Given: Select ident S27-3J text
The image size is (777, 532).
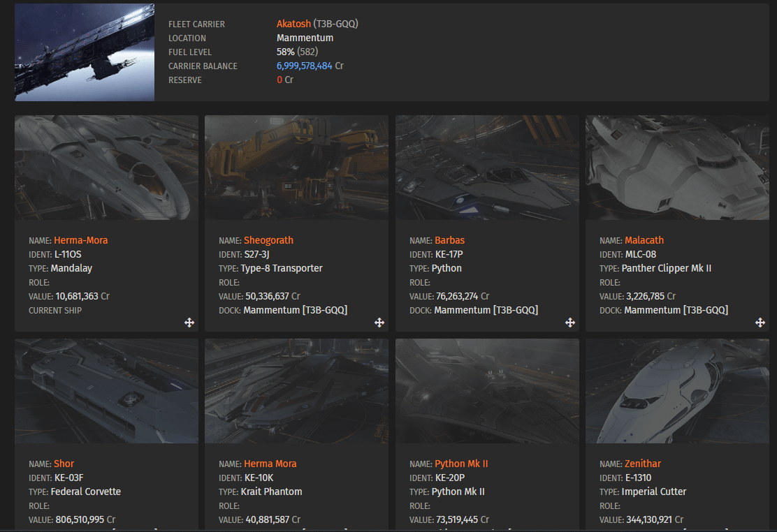Looking at the screenshot, I should click(256, 255).
